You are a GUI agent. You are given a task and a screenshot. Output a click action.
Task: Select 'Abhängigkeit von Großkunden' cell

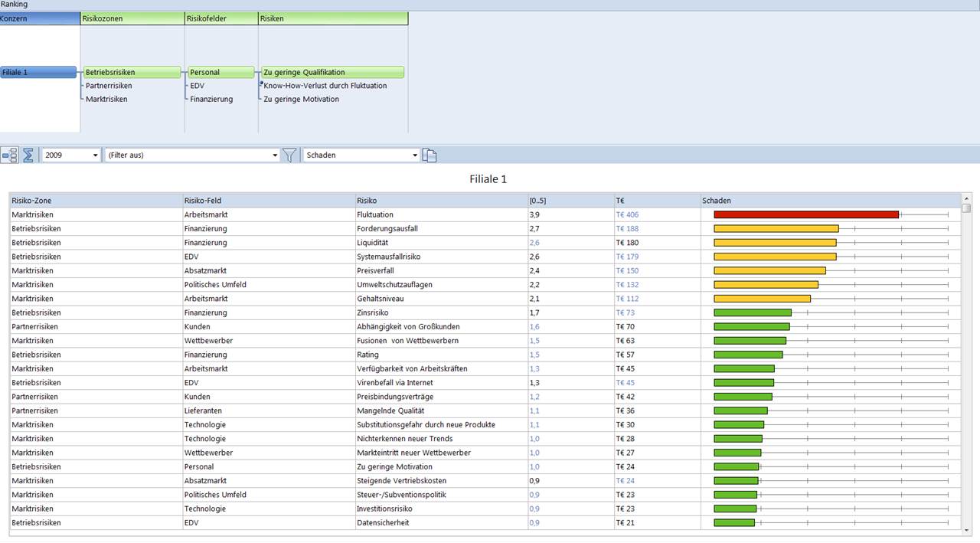point(441,326)
